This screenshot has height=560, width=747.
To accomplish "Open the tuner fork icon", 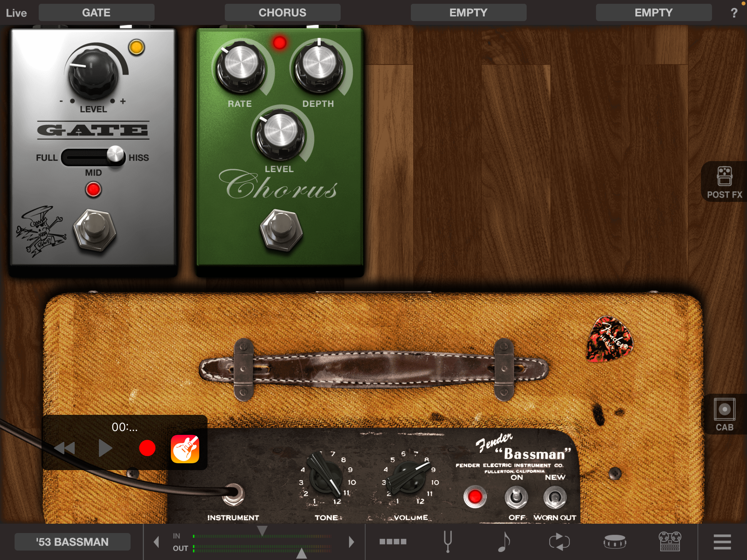I will [448, 541].
